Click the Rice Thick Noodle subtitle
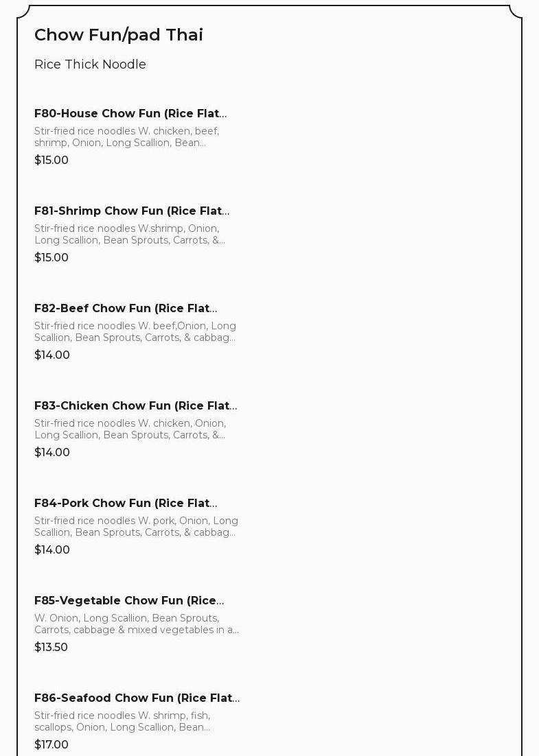Image resolution: width=539 pixels, height=756 pixels. point(90,64)
